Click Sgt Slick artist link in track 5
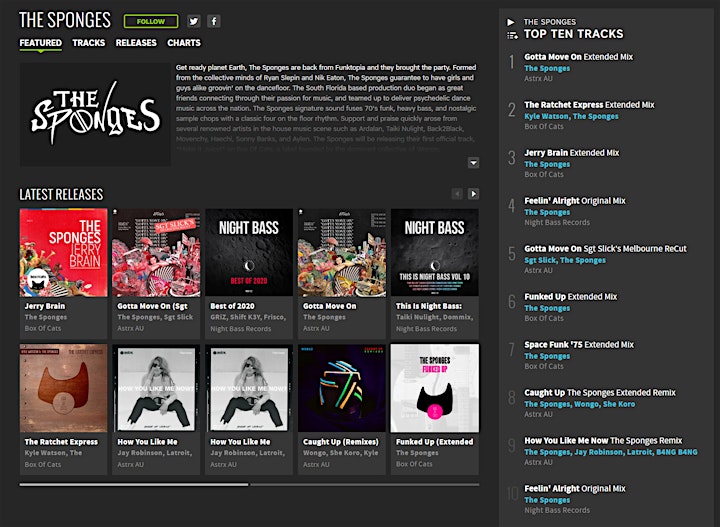The width and height of the screenshot is (720, 527). click(540, 260)
